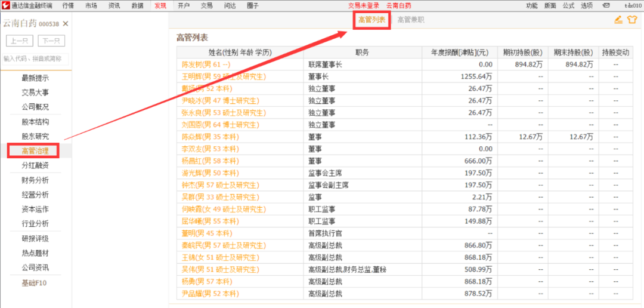Image resolution: width=644 pixels, height=308 pixels.
Task: Open 财务分析 in sidebar
Action: pos(35,180)
